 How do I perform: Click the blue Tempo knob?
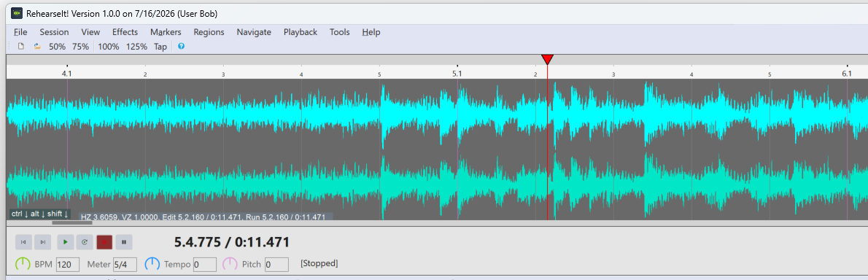152,265
